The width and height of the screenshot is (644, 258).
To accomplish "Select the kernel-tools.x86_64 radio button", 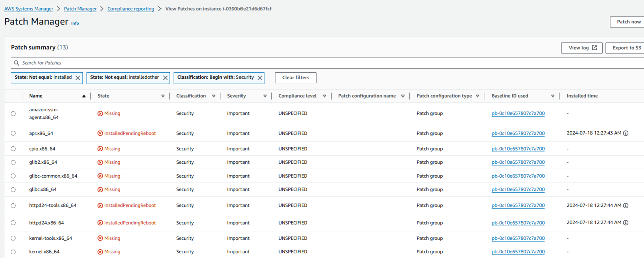I will tap(13, 238).
